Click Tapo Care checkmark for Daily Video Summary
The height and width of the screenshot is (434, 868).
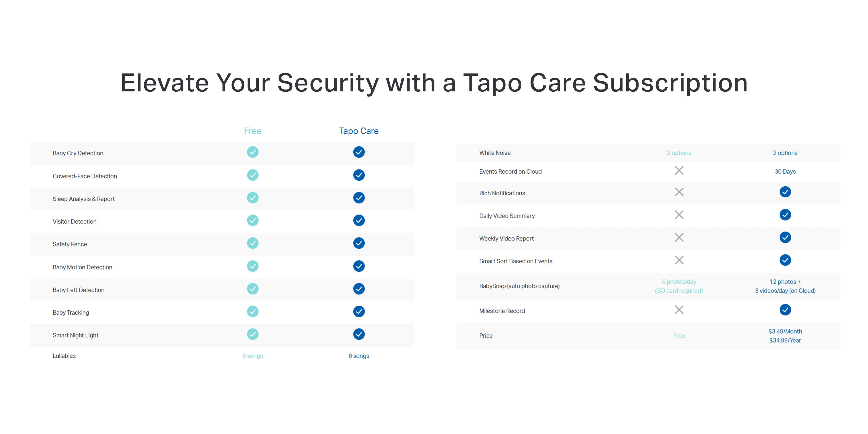click(785, 215)
